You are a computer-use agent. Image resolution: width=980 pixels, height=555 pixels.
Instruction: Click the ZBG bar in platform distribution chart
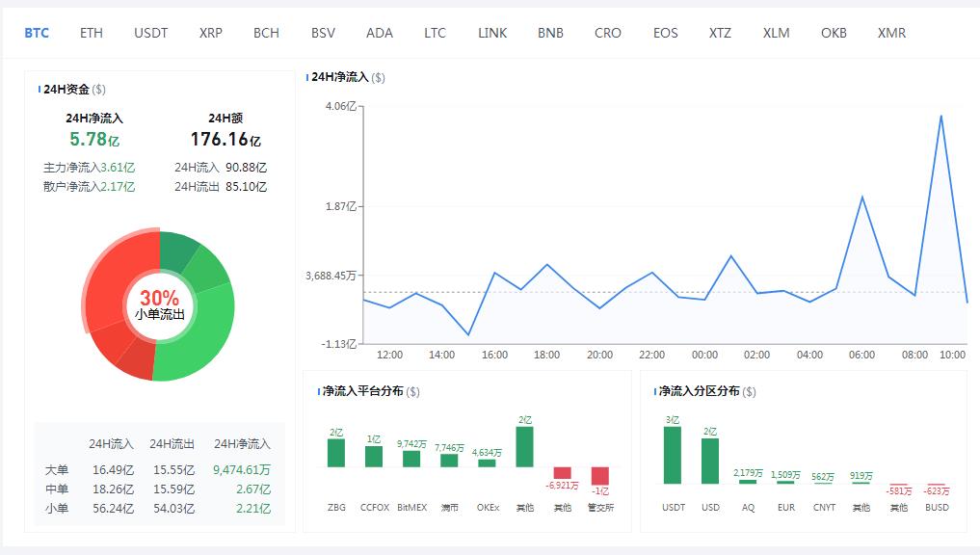[x=335, y=453]
